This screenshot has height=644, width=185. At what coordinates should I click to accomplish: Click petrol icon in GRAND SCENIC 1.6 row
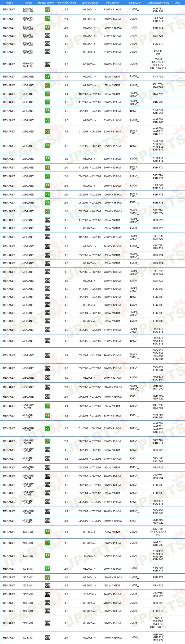point(48,9)
